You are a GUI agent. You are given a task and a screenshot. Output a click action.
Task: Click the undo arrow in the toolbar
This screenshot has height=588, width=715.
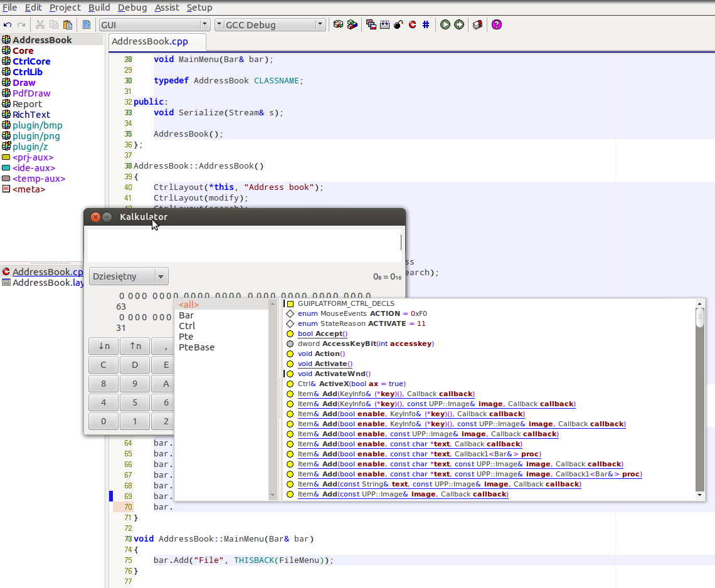(8, 25)
